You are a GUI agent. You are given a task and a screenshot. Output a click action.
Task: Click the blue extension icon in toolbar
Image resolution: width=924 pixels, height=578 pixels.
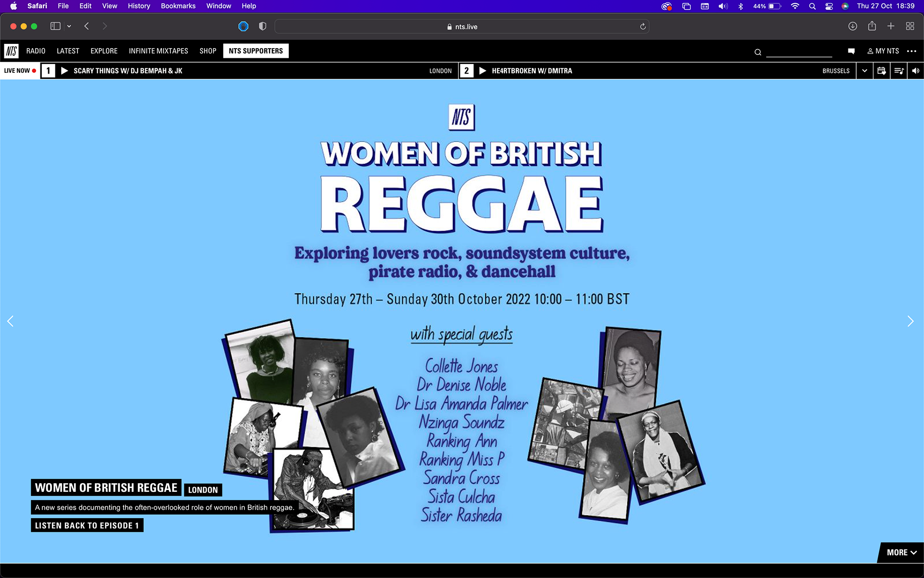tap(244, 26)
